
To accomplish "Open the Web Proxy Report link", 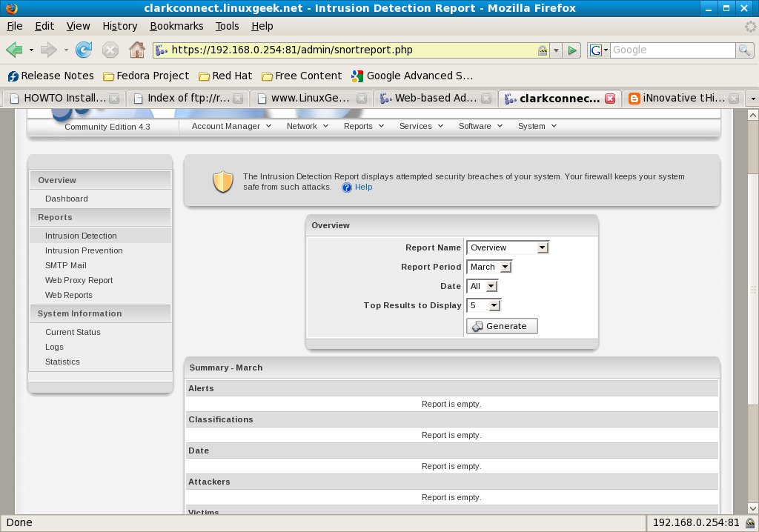I will (x=79, y=280).
